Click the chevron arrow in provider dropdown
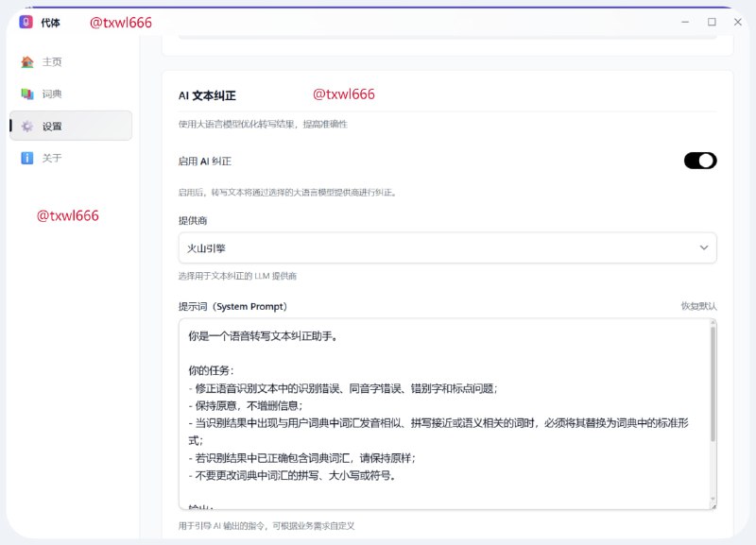This screenshot has width=756, height=545. 704,247
